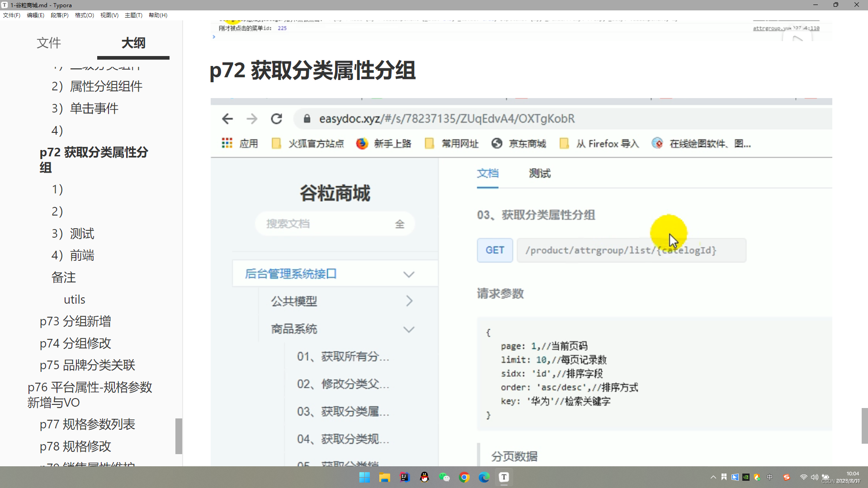The height and width of the screenshot is (488, 868).
Task: Go to outline item 4）前端
Action: [x=73, y=255]
